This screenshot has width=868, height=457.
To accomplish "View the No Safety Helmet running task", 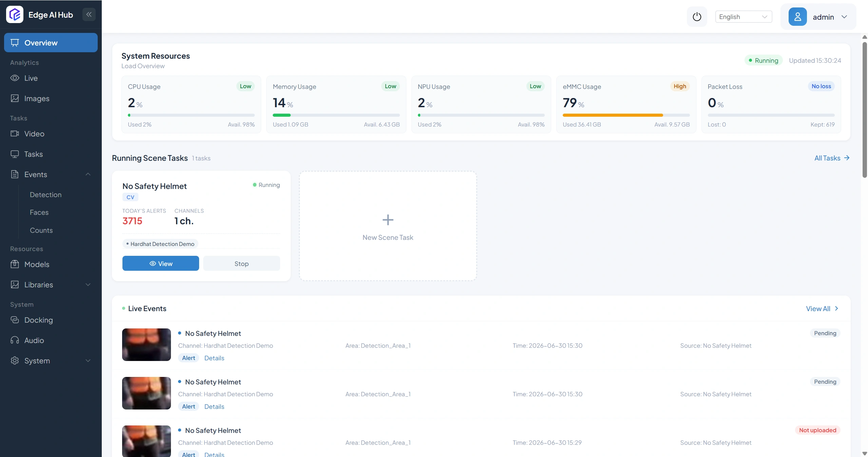I will (x=160, y=264).
